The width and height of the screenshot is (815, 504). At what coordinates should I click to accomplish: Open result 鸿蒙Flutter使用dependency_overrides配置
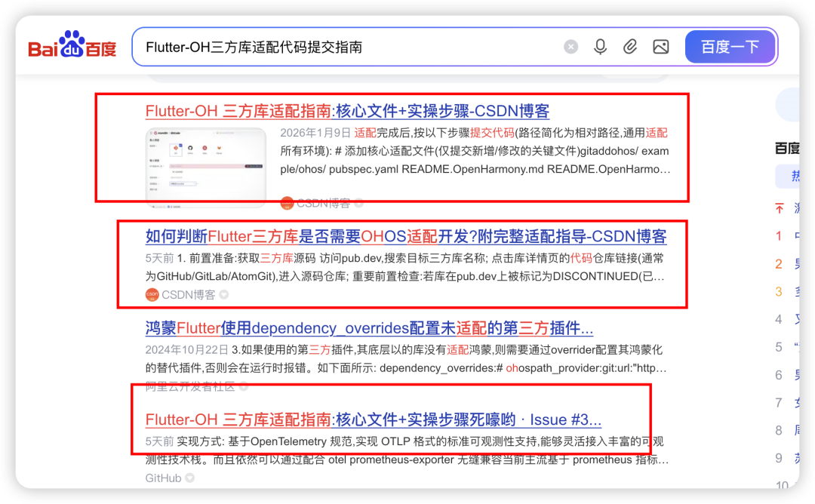point(369,328)
